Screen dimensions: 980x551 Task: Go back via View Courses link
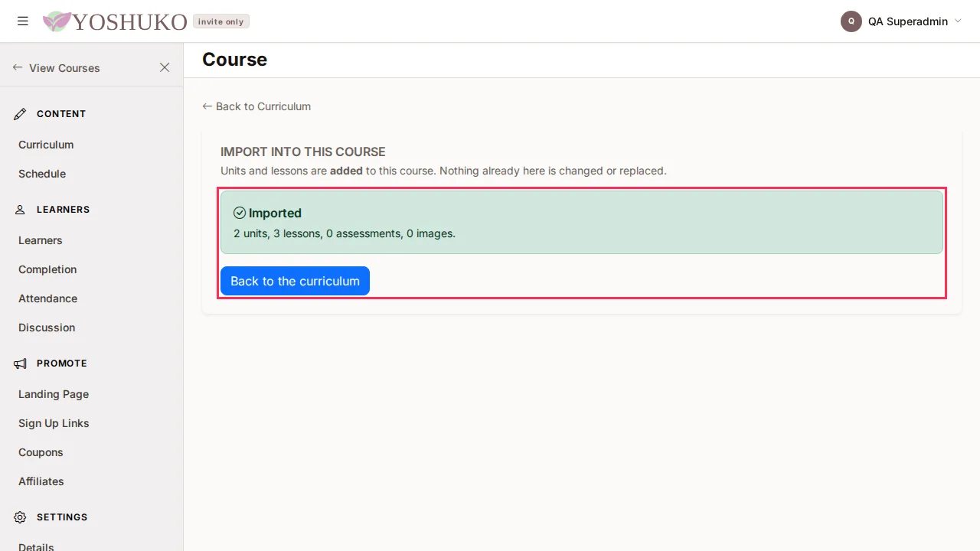pyautogui.click(x=56, y=68)
